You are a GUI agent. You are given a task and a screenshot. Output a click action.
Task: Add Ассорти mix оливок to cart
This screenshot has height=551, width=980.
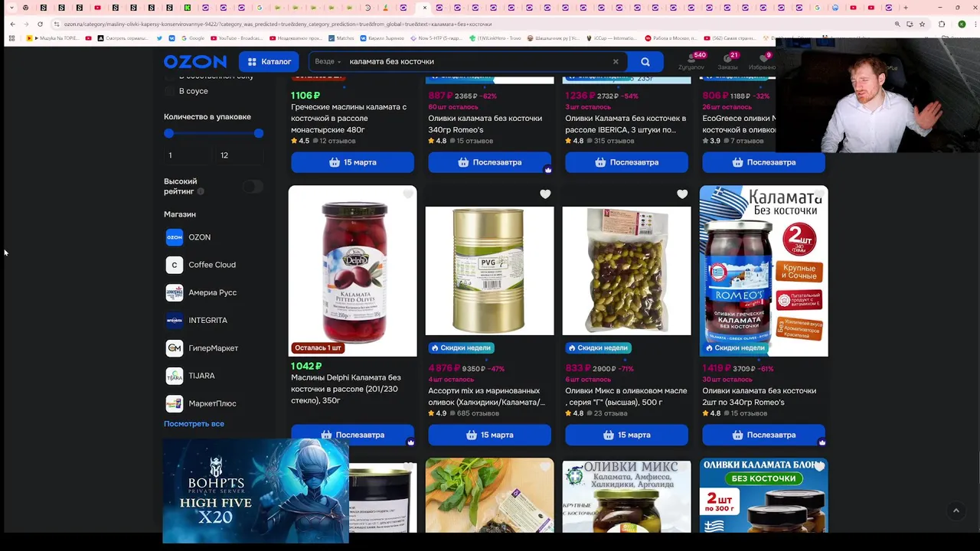(489, 435)
